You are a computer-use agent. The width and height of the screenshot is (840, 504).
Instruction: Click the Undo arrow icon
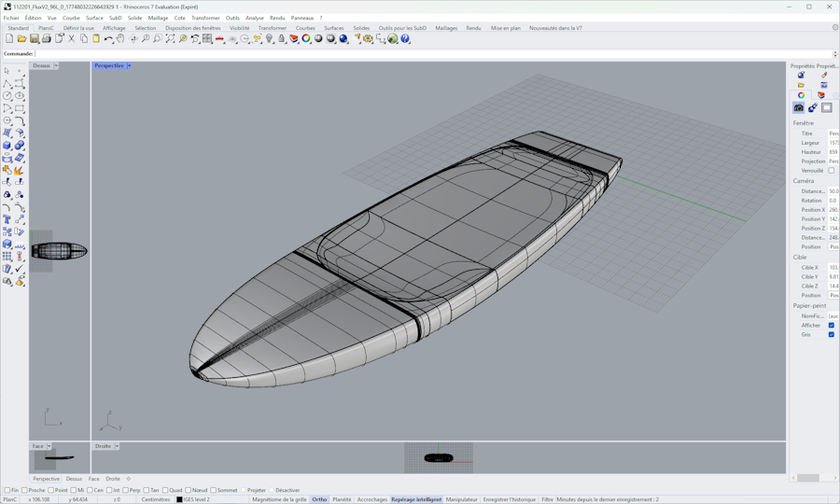(108, 39)
